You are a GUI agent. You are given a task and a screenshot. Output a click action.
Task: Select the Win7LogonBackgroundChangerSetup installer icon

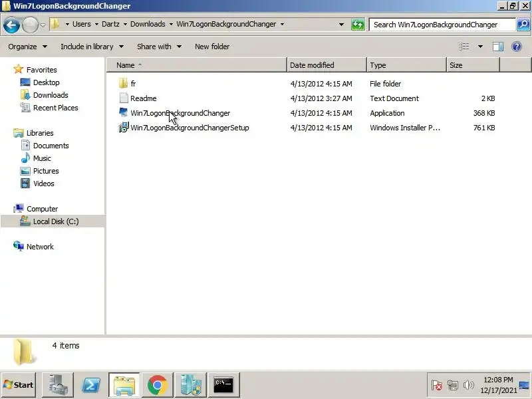coord(124,128)
